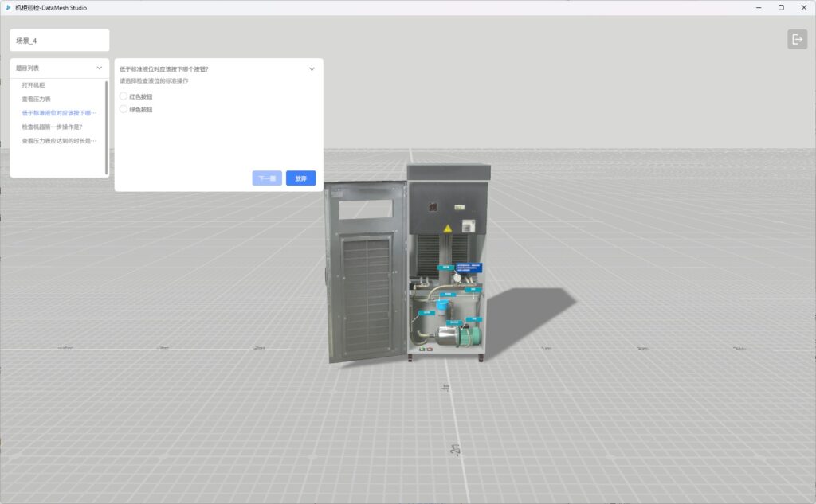Click the DataMesh Studio logo in title bar
The height and width of the screenshot is (504, 816).
(8, 8)
